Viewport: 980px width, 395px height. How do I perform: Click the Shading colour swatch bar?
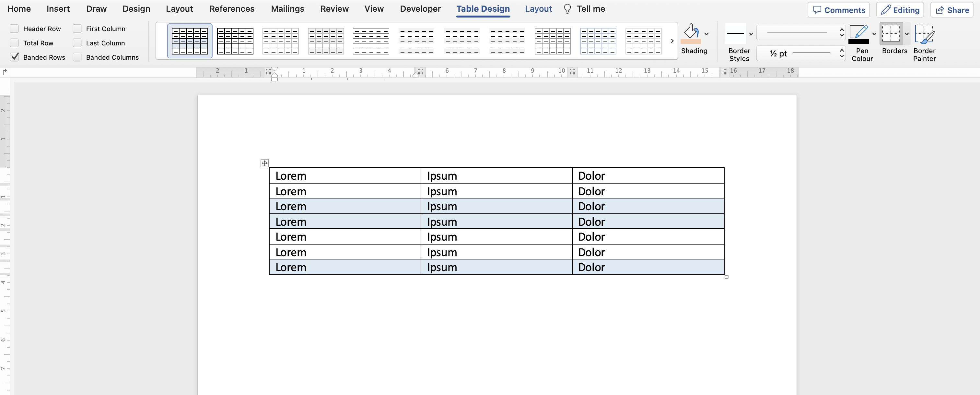(691, 42)
